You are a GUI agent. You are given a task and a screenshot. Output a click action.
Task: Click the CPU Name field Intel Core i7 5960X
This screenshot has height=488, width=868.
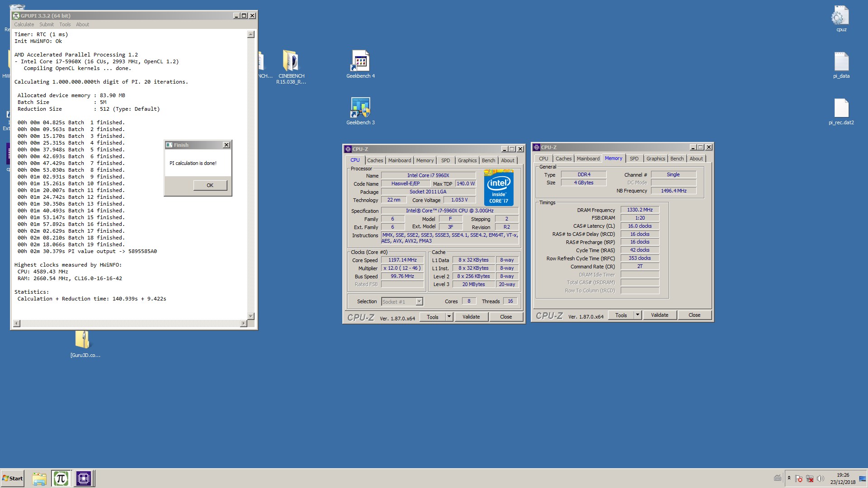[428, 175]
